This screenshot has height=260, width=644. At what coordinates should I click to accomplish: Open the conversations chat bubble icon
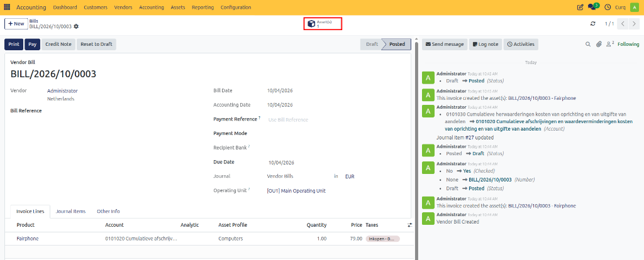592,8
